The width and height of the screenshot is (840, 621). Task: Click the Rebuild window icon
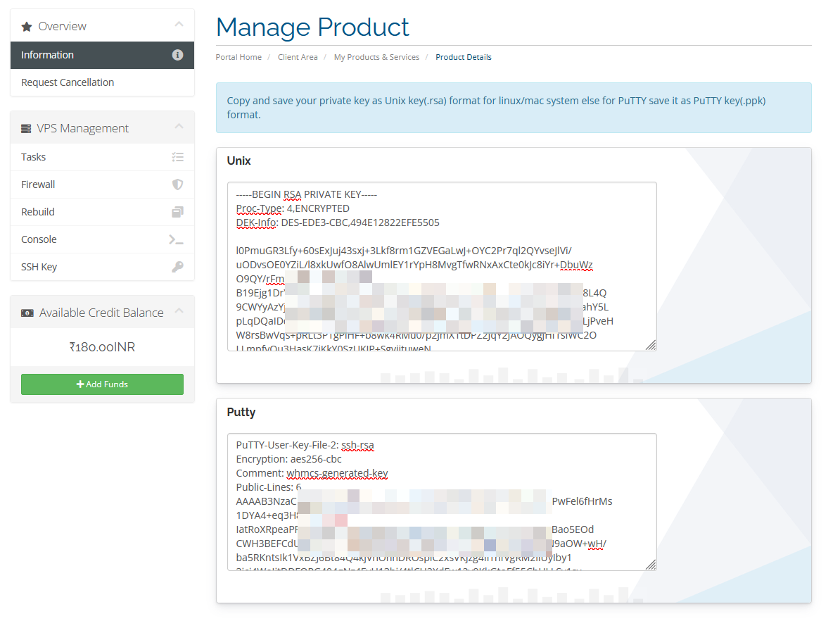177,212
